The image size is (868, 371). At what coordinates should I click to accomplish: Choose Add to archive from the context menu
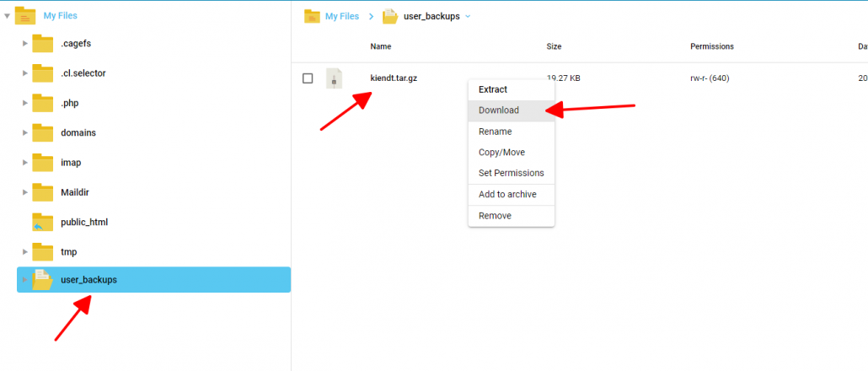pos(512,195)
